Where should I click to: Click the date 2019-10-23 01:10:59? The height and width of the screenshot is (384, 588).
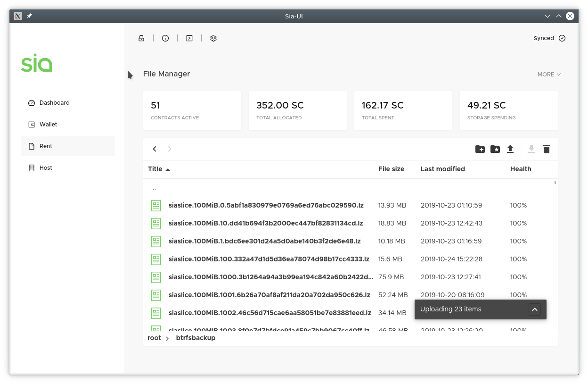(x=451, y=205)
